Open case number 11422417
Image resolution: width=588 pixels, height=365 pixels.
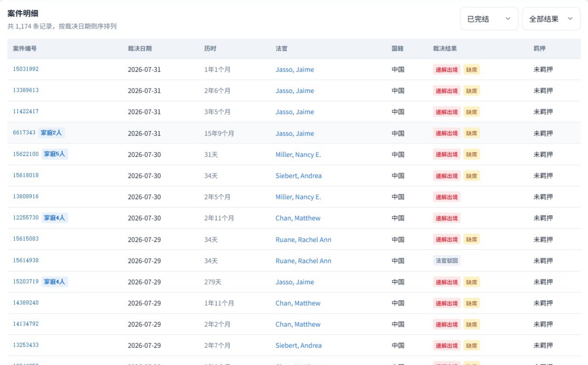[x=26, y=112]
